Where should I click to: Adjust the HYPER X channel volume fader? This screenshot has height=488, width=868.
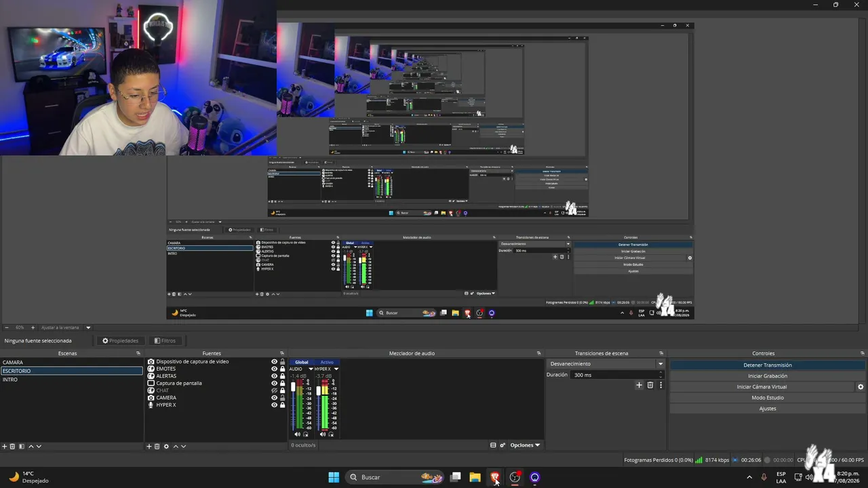(x=319, y=391)
